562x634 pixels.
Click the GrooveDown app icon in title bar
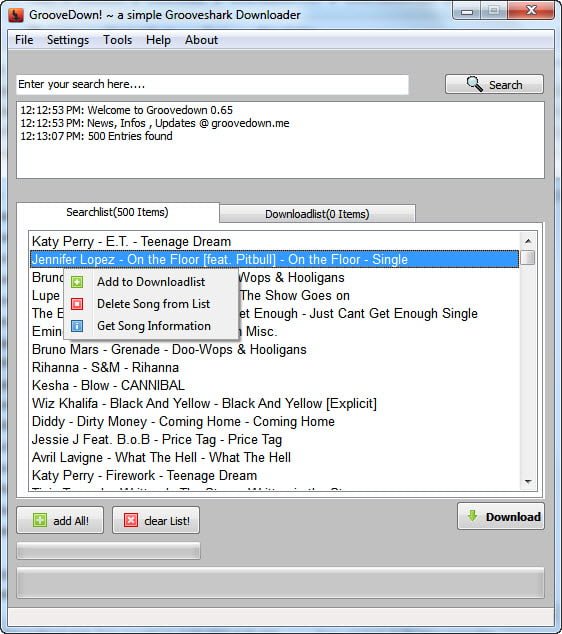(15, 15)
